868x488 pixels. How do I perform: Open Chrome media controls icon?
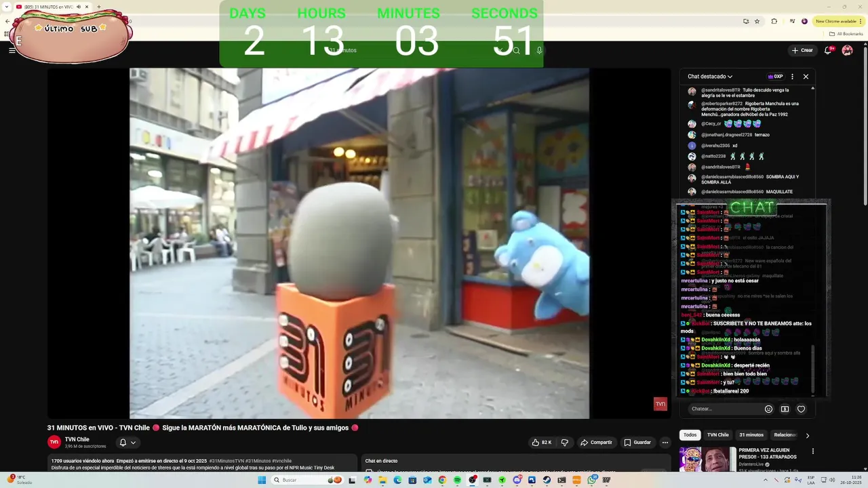coord(792,21)
